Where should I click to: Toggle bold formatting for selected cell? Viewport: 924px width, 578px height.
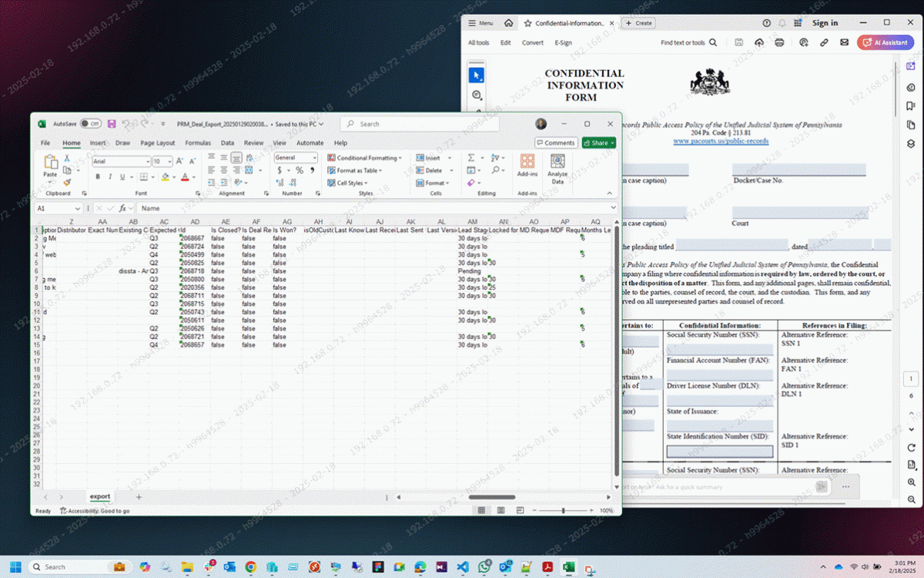pos(98,176)
